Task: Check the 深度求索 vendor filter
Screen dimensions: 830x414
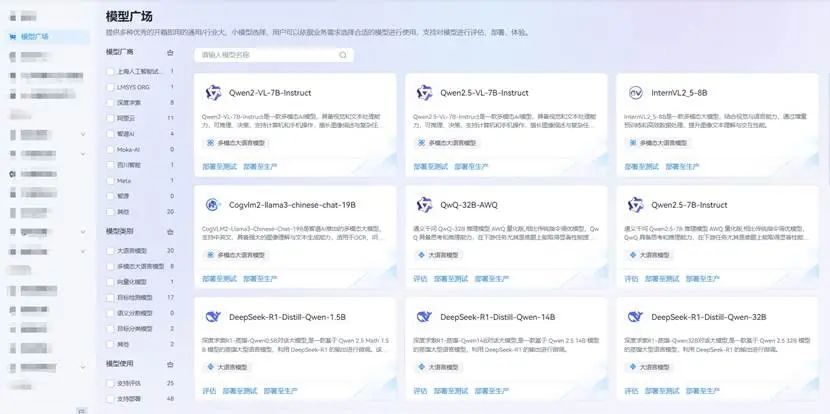Action: (x=110, y=103)
